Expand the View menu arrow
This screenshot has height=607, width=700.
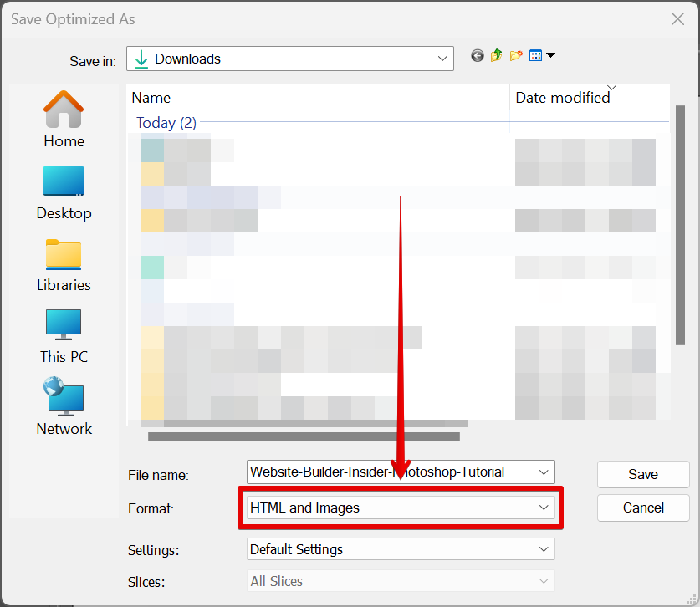coord(550,55)
